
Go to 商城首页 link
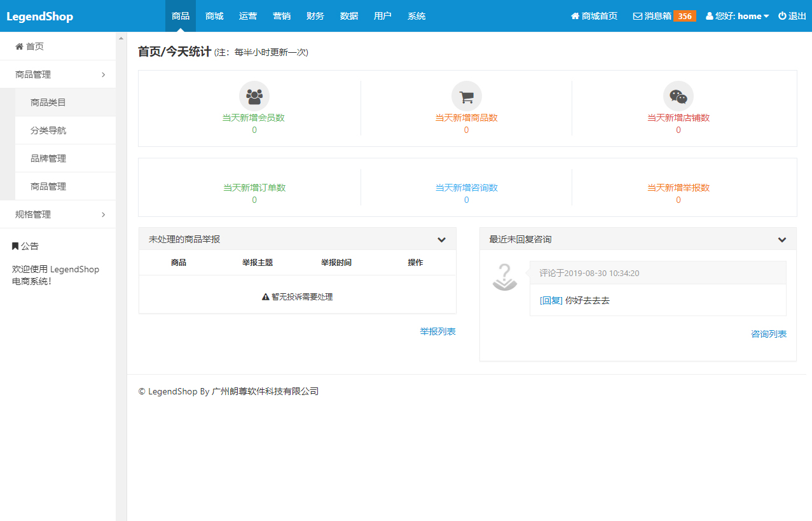tap(594, 16)
